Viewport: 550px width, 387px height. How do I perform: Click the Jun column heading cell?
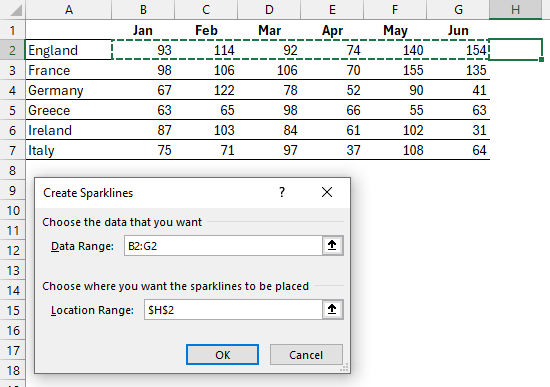(458, 30)
